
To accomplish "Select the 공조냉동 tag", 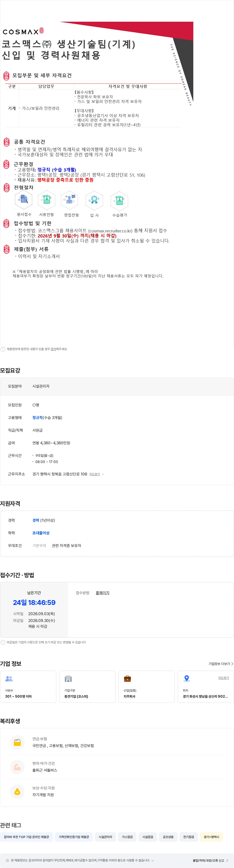I will [x=168, y=837].
